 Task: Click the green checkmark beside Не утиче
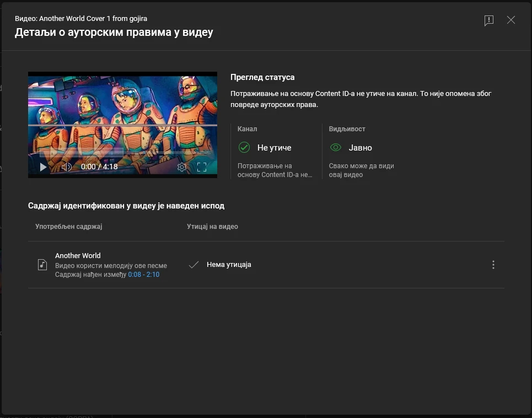[x=244, y=148]
